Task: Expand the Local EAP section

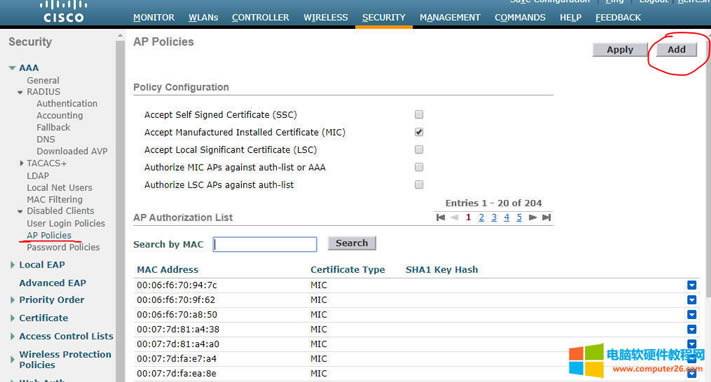Action: coord(13,265)
